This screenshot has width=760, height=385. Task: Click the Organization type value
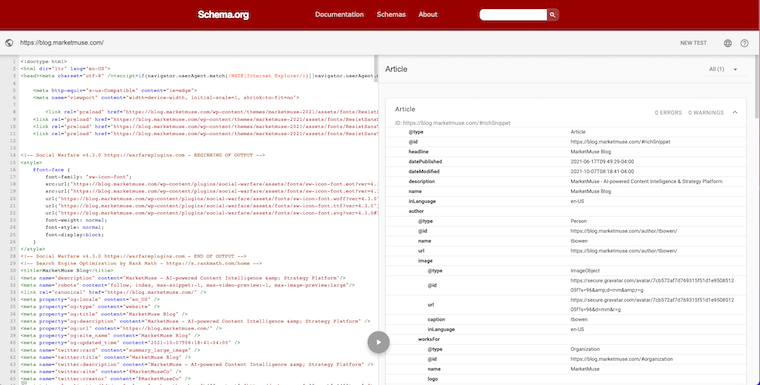tap(585, 349)
